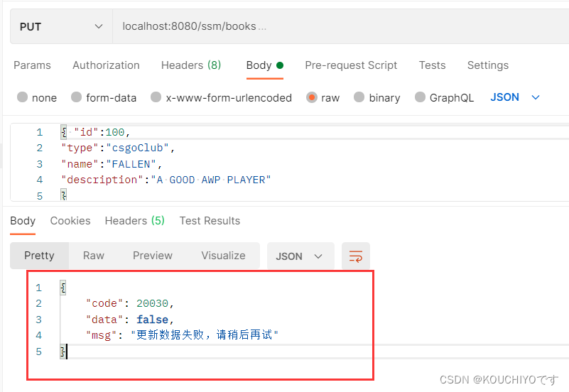Switch to the Params tab

(x=32, y=65)
